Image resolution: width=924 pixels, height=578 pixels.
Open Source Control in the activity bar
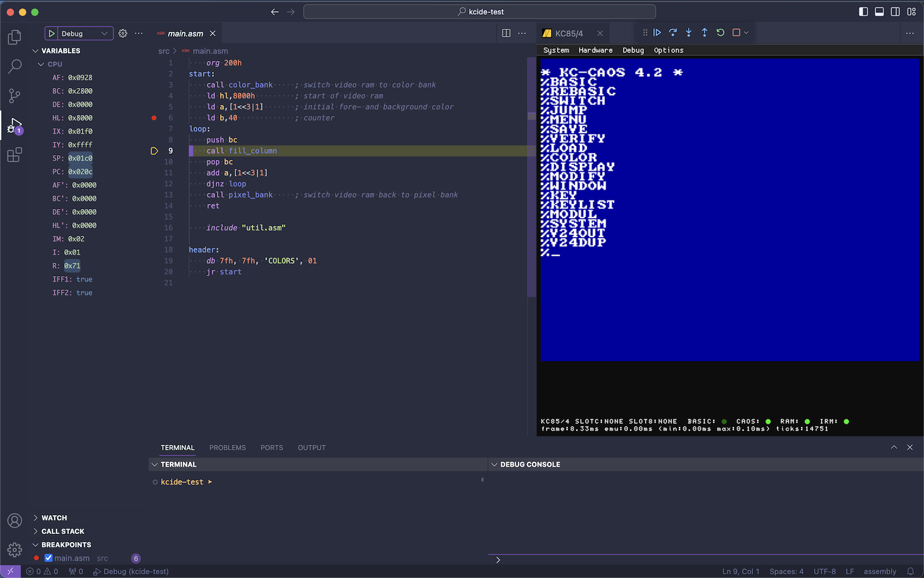pyautogui.click(x=14, y=96)
